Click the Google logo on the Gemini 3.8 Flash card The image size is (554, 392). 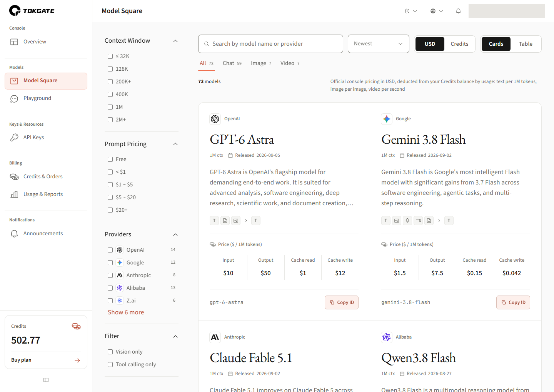(x=387, y=119)
